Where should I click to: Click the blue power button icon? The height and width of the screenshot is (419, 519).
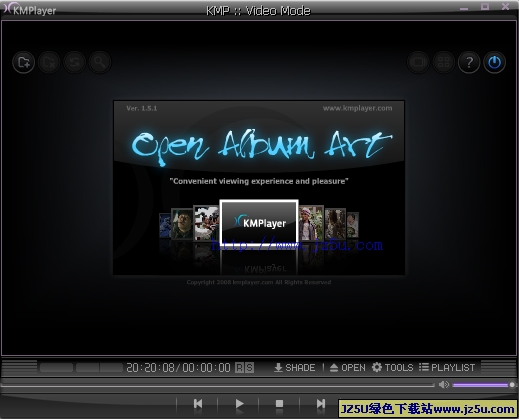point(494,62)
